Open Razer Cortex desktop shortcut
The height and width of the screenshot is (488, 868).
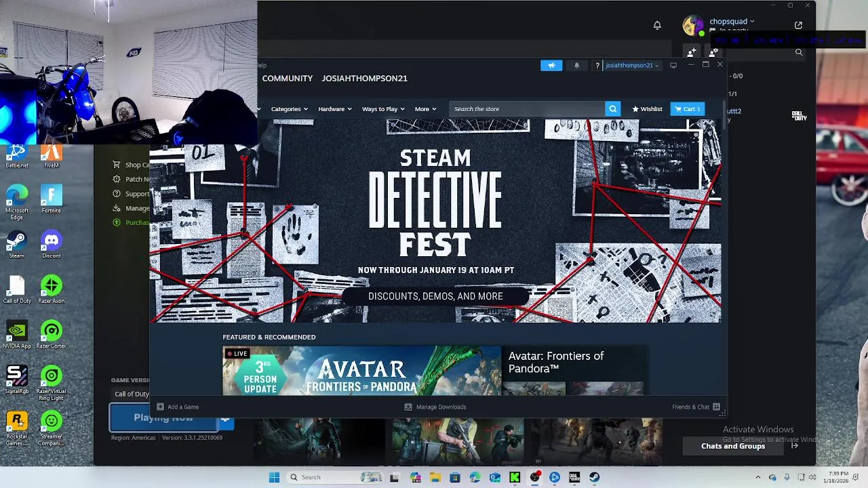[x=51, y=335]
